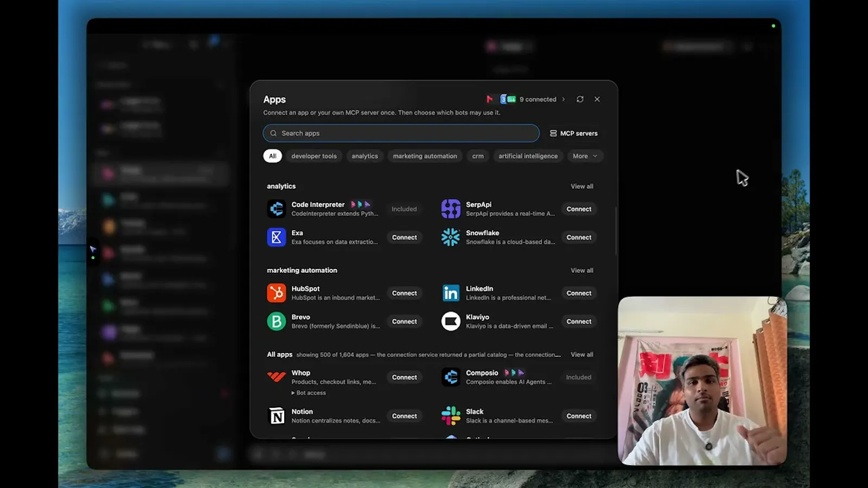
Task: View all apps in catalog
Action: click(582, 355)
